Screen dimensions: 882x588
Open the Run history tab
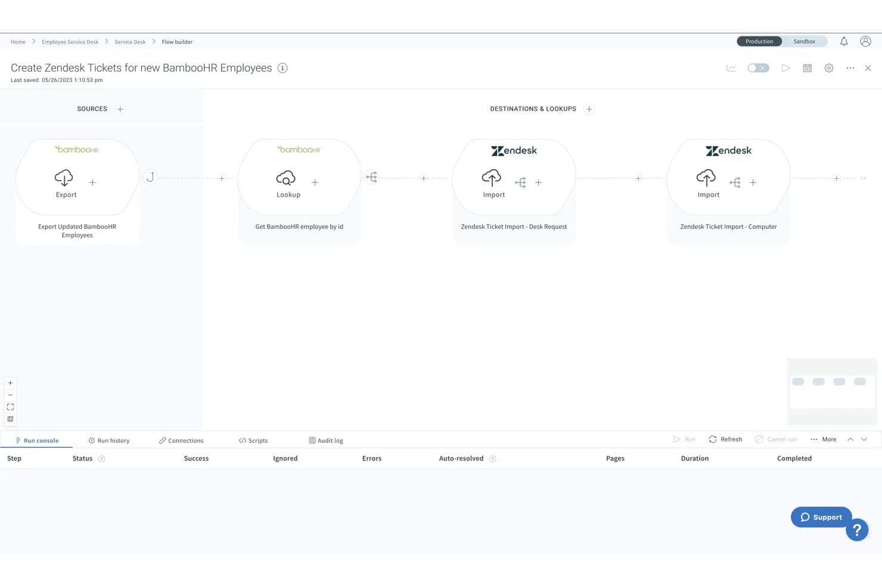pos(109,441)
